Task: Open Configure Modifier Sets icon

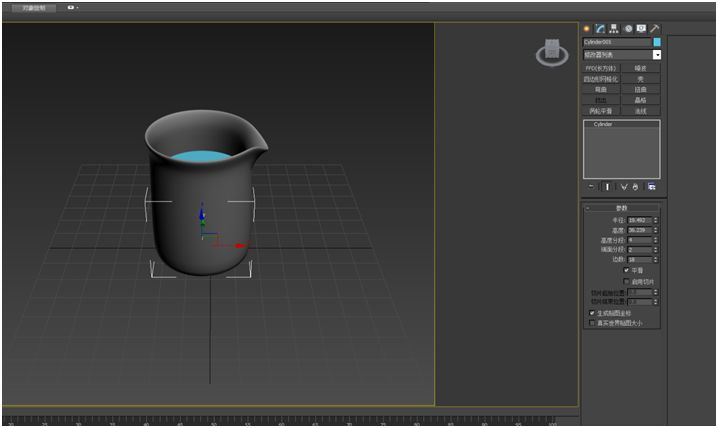Action: coord(652,187)
